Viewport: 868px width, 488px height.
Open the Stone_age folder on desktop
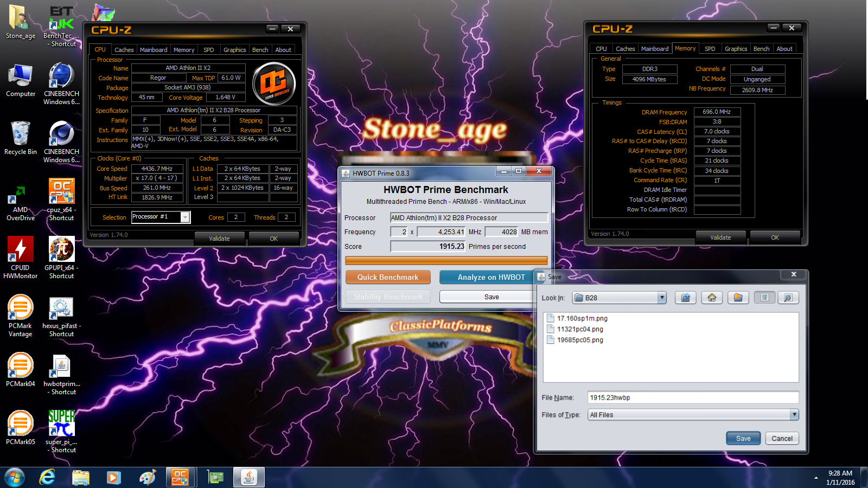[20, 22]
